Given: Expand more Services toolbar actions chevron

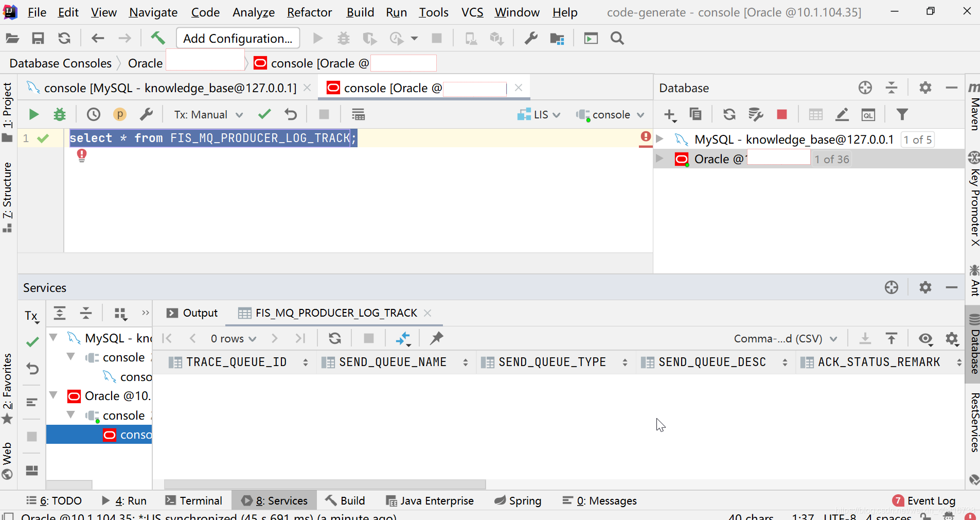Looking at the screenshot, I should pyautogui.click(x=145, y=313).
